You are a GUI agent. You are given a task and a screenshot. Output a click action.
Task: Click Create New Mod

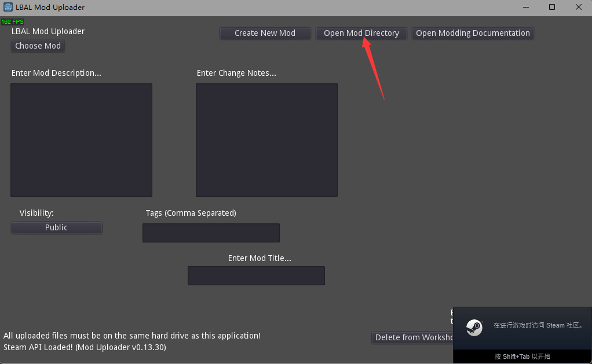(x=265, y=33)
